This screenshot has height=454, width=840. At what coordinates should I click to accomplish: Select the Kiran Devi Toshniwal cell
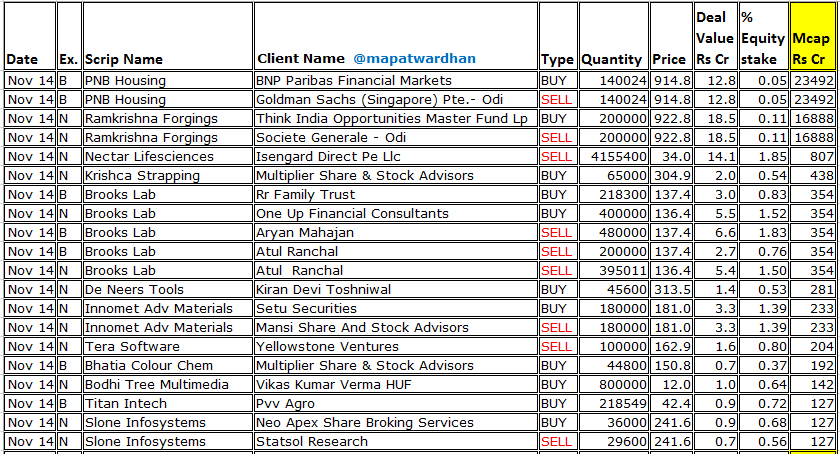[x=396, y=289]
